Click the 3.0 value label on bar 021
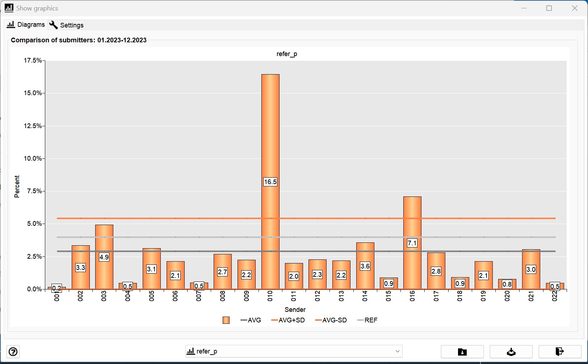 tap(531, 270)
